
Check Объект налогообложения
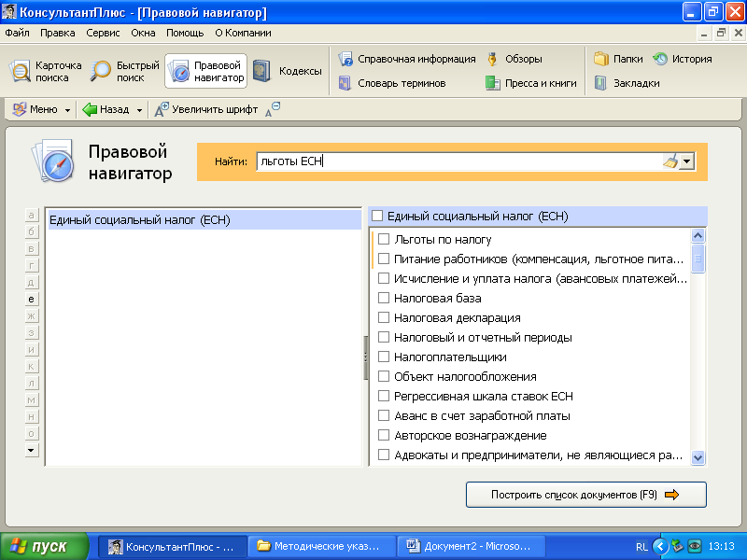(384, 376)
